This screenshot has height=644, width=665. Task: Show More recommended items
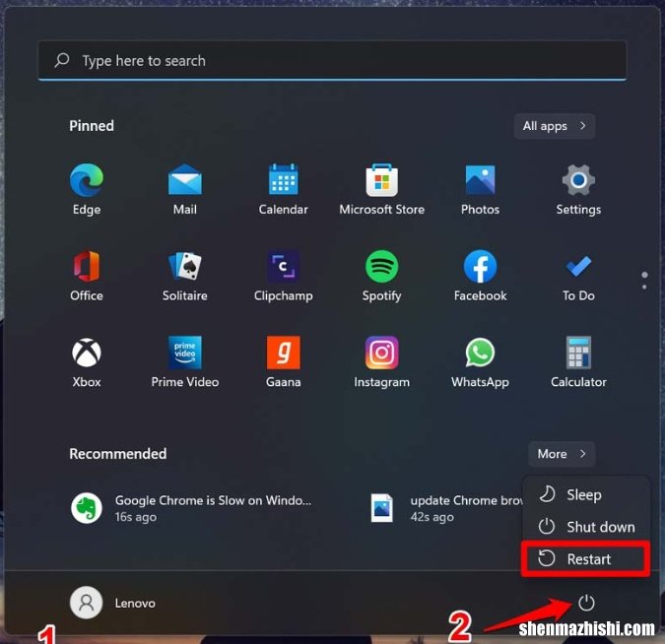coord(562,454)
